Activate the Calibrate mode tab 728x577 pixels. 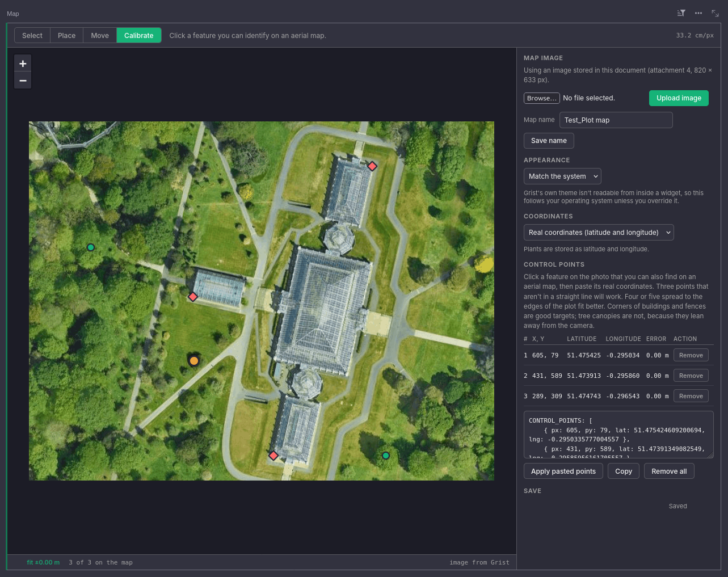[139, 35]
